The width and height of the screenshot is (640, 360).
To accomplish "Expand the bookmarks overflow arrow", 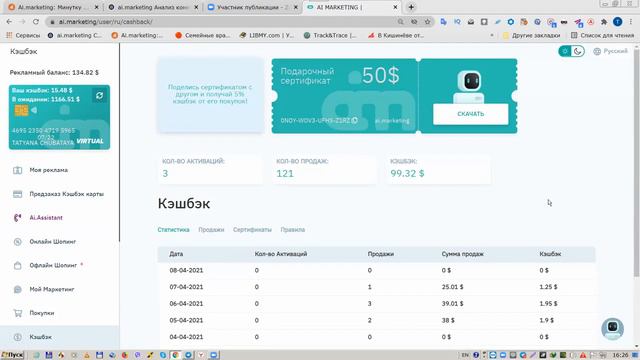I will tap(492, 36).
